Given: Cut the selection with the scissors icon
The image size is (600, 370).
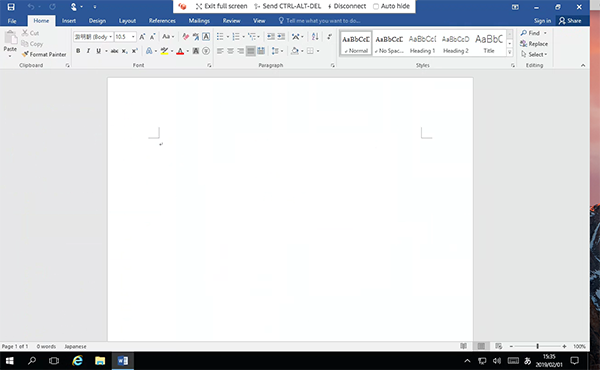Looking at the screenshot, I should tap(25, 33).
